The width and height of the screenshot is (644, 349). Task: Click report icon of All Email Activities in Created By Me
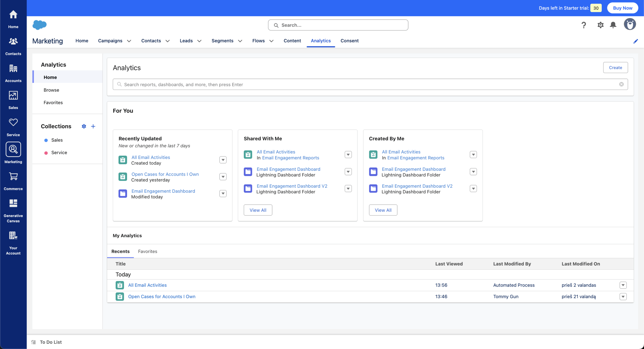(x=373, y=155)
